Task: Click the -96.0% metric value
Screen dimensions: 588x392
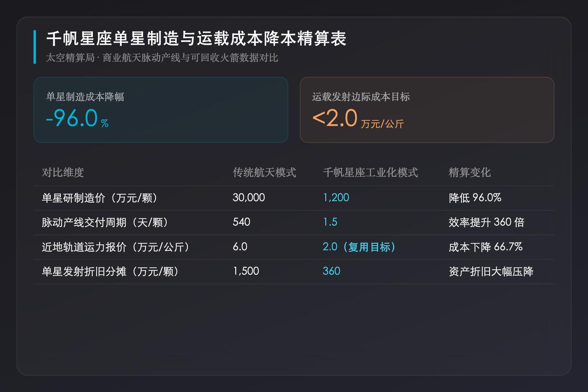Action: (x=77, y=119)
